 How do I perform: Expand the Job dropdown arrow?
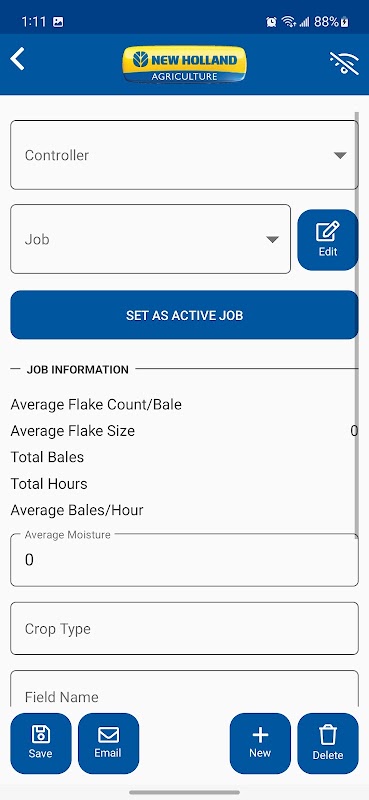273,239
